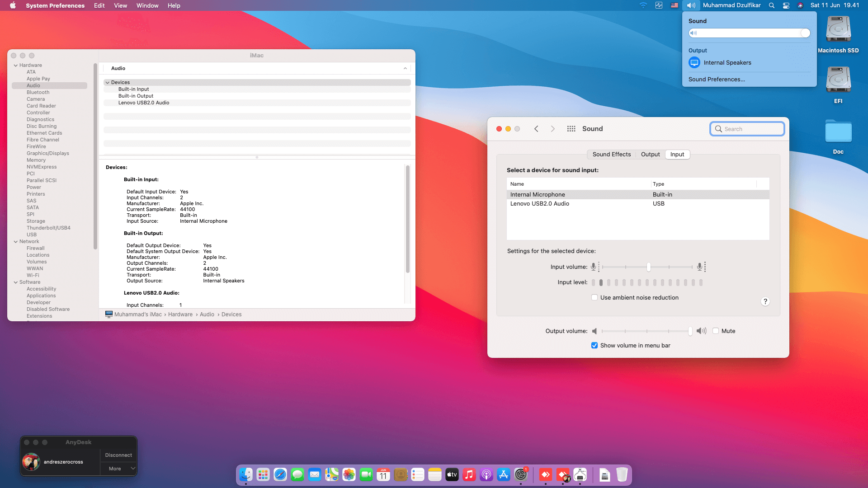Enable Use ambient noise reduction
This screenshot has width=868, height=488.
tap(594, 297)
